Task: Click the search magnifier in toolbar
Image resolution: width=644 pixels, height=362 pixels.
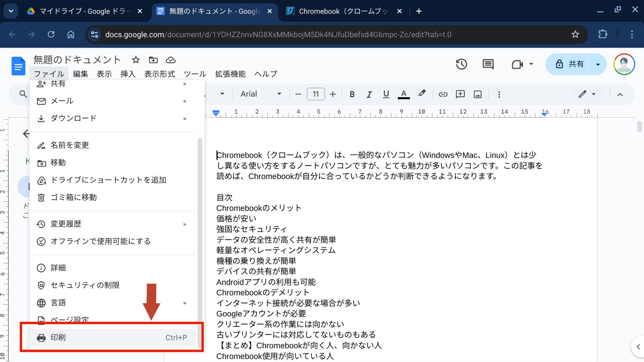Action: click(x=23, y=94)
